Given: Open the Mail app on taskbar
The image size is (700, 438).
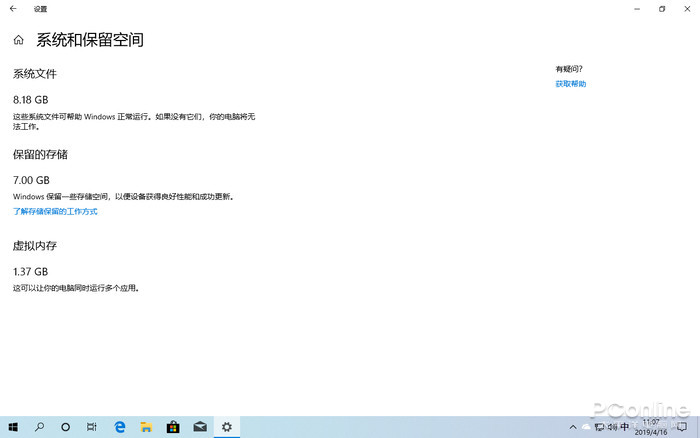Looking at the screenshot, I should [x=200, y=427].
